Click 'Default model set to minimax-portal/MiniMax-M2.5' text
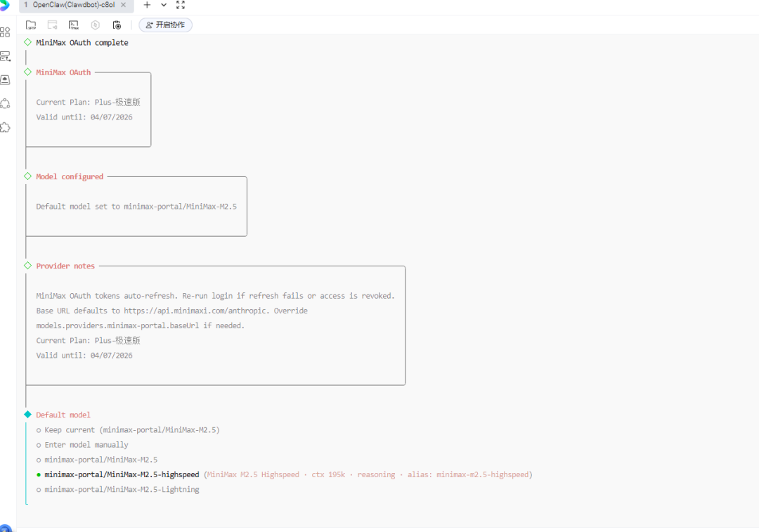 click(136, 207)
